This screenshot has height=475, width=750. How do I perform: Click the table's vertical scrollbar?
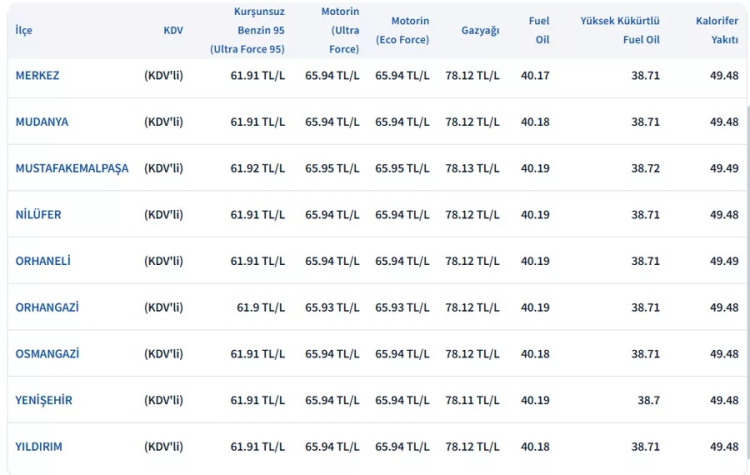(745, 250)
